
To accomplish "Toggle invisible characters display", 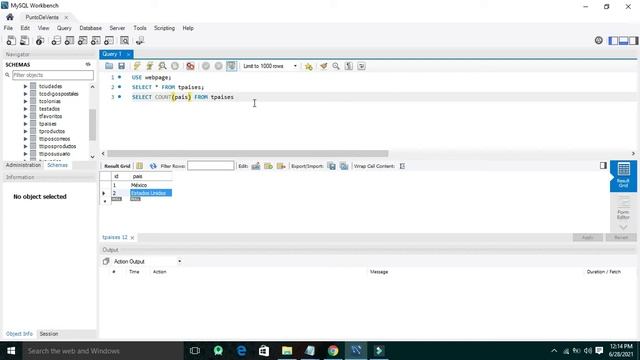I will pyautogui.click(x=349, y=66).
